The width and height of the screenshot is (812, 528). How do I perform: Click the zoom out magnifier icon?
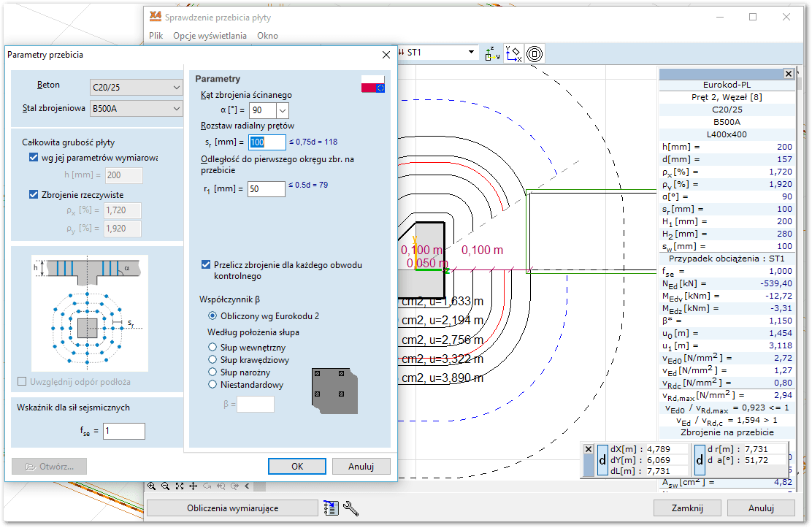(x=165, y=486)
